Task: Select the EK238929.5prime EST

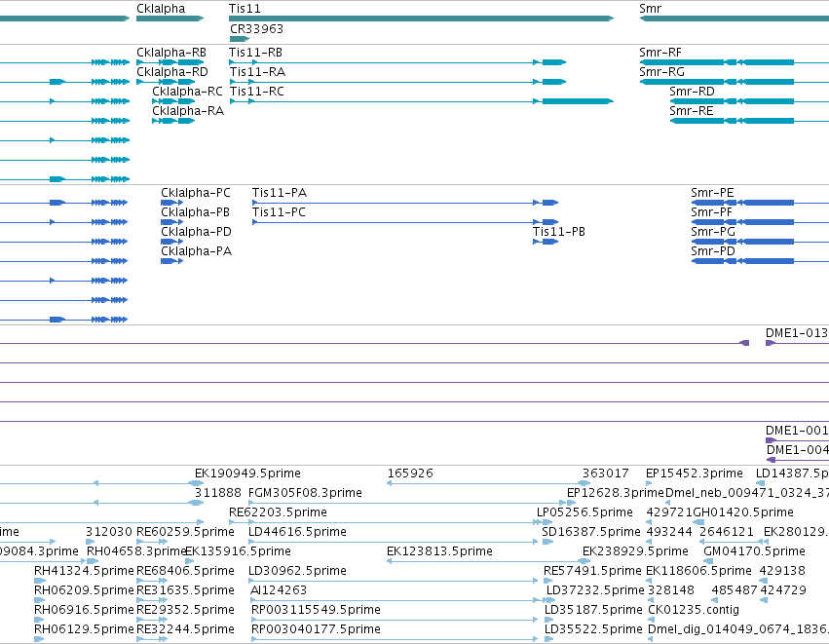Action: point(635,551)
